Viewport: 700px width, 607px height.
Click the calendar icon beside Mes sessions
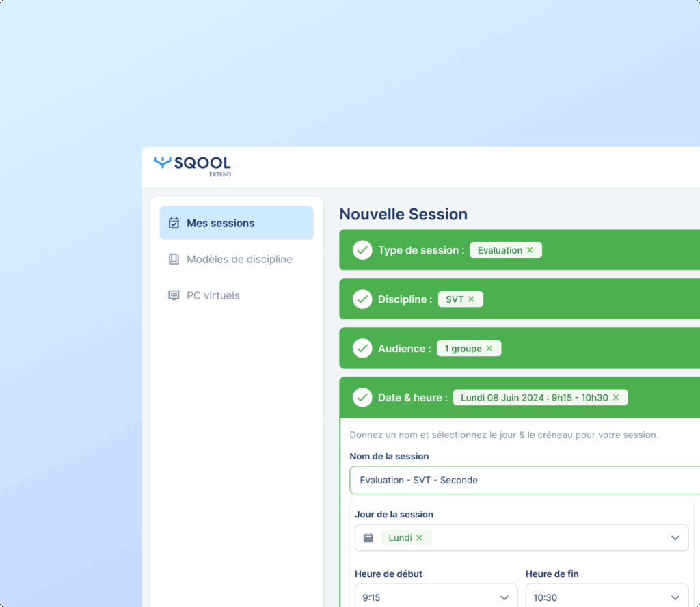coord(174,223)
